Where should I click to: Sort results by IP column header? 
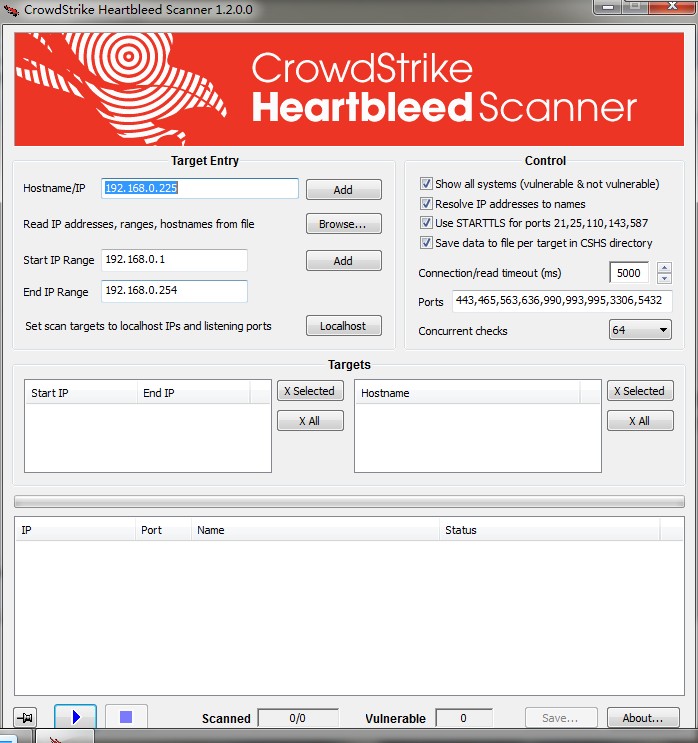point(75,530)
